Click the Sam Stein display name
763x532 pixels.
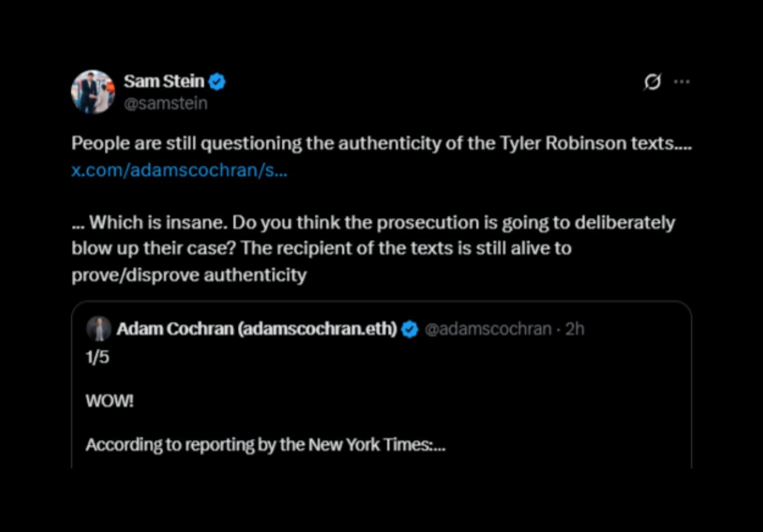[164, 81]
